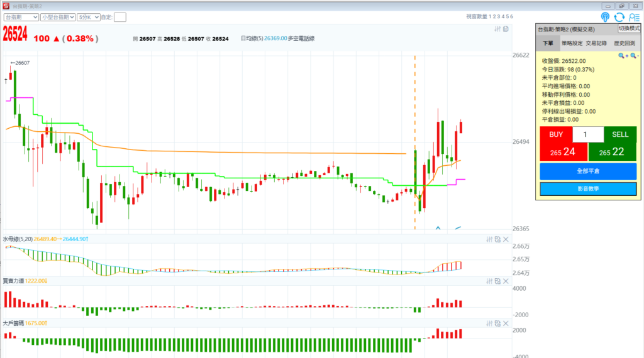This screenshot has width=644, height=358.
Task: Open the 交易記錄 tab
Action: pyautogui.click(x=597, y=43)
